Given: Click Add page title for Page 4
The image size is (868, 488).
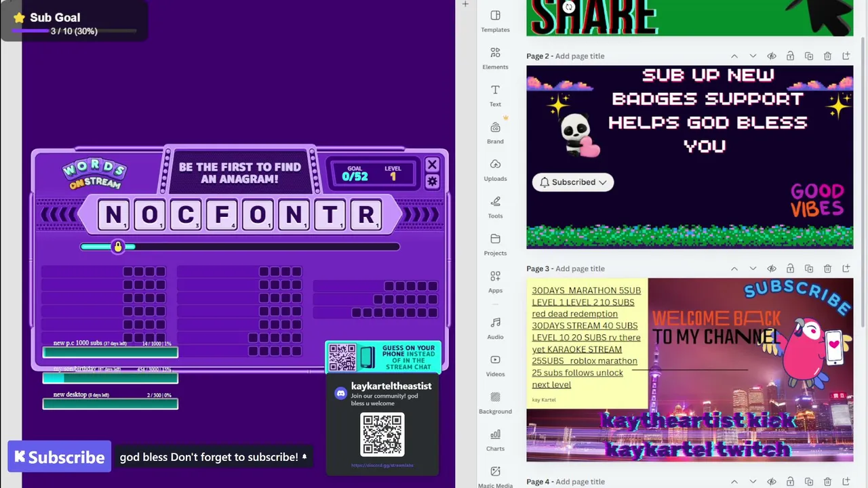Looking at the screenshot, I should click(x=580, y=482).
